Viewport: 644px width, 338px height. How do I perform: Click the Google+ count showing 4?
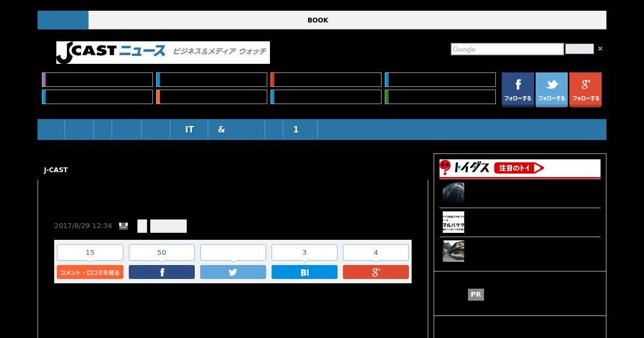pyautogui.click(x=376, y=252)
